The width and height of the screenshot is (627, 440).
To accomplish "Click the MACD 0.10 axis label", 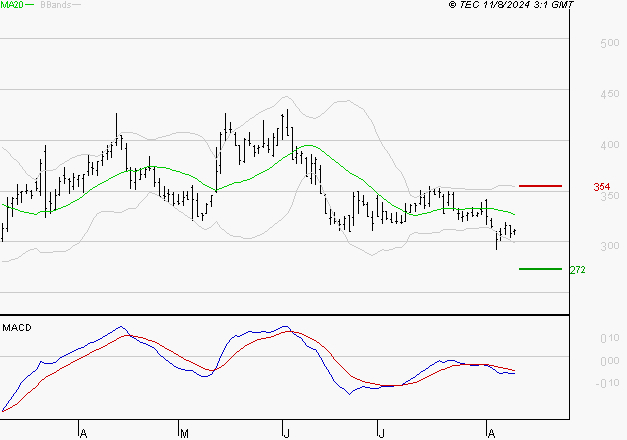I will point(610,338).
